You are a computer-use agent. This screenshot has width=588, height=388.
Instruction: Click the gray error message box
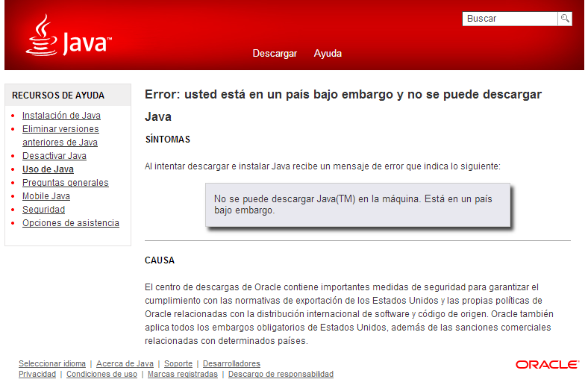[357, 204]
